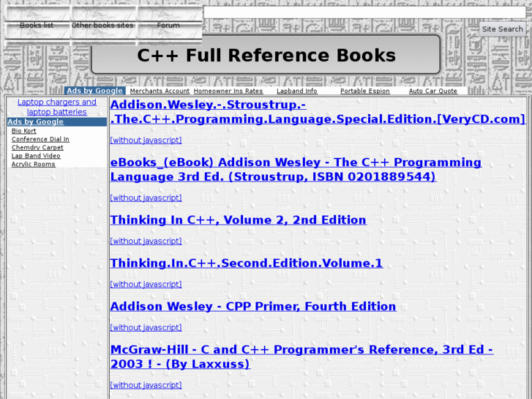Open the Books list menu item
This screenshot has height=399, width=532.
[x=37, y=26]
